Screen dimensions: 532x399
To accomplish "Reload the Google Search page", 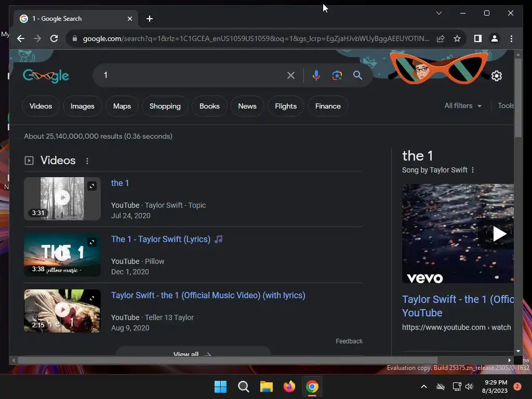I will click(54, 38).
